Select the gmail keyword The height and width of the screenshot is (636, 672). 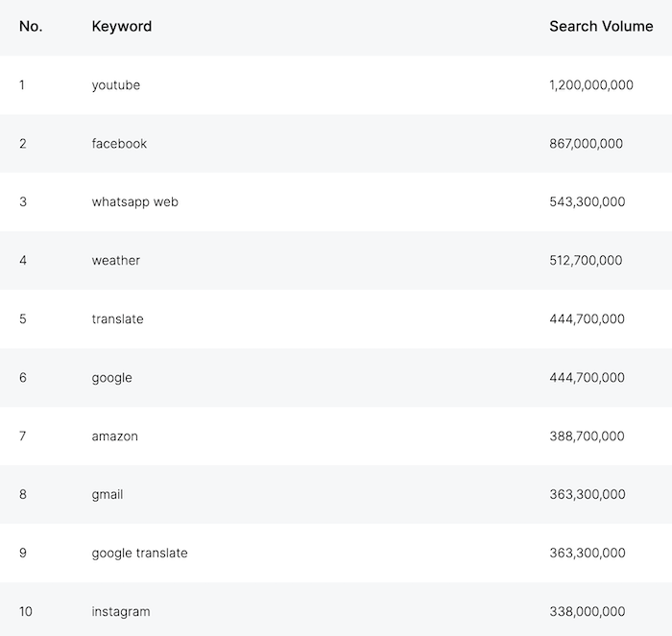click(x=108, y=495)
